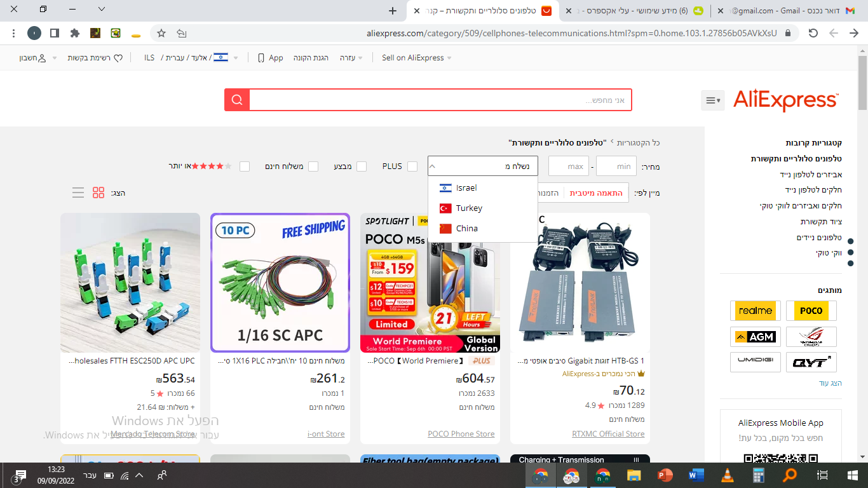Open the Chrome profile avatar
Viewport: 868px width, 488px height.
coord(34,33)
